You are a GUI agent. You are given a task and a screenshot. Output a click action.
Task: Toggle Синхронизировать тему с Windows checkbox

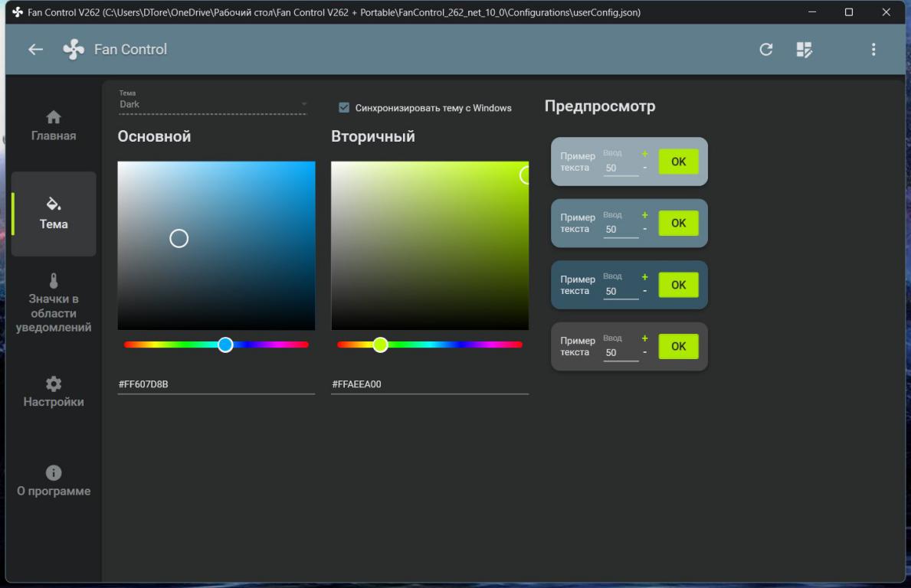point(344,108)
